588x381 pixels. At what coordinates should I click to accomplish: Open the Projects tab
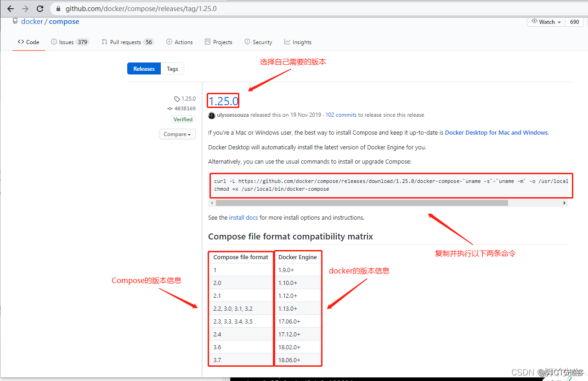point(219,42)
